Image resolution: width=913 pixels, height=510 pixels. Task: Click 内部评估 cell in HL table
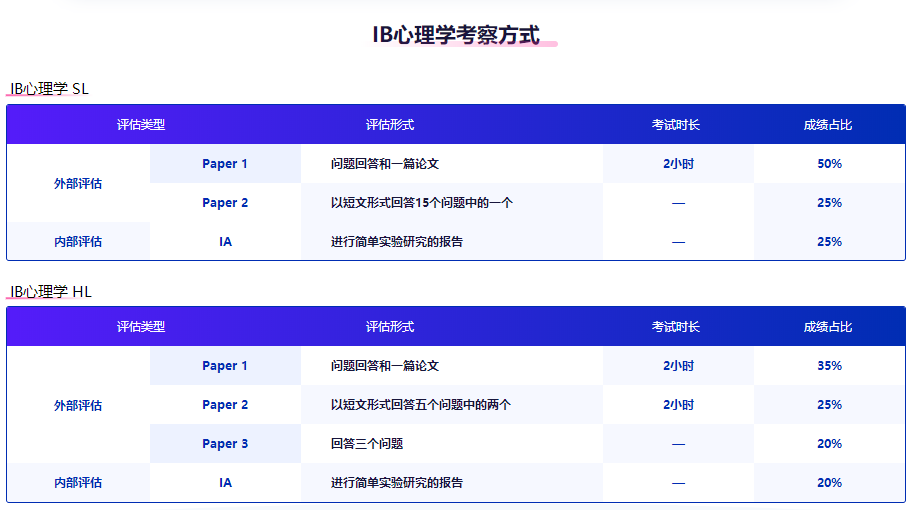click(x=78, y=483)
